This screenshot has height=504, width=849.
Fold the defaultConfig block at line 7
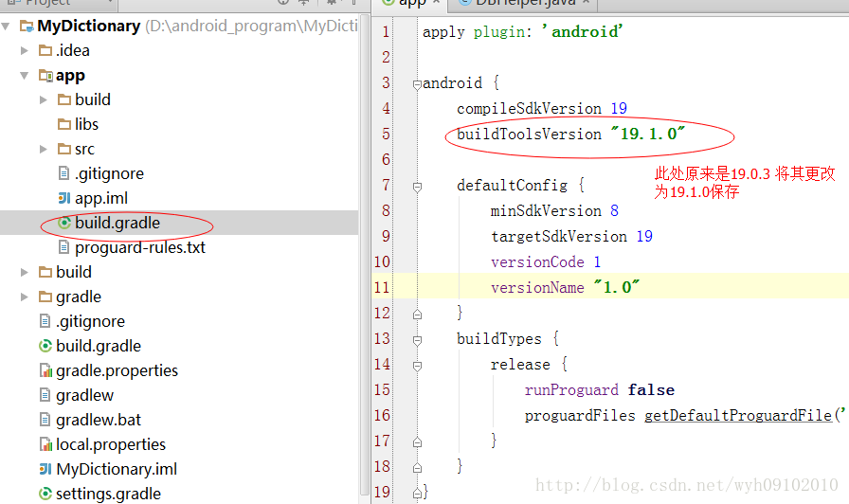point(417,188)
